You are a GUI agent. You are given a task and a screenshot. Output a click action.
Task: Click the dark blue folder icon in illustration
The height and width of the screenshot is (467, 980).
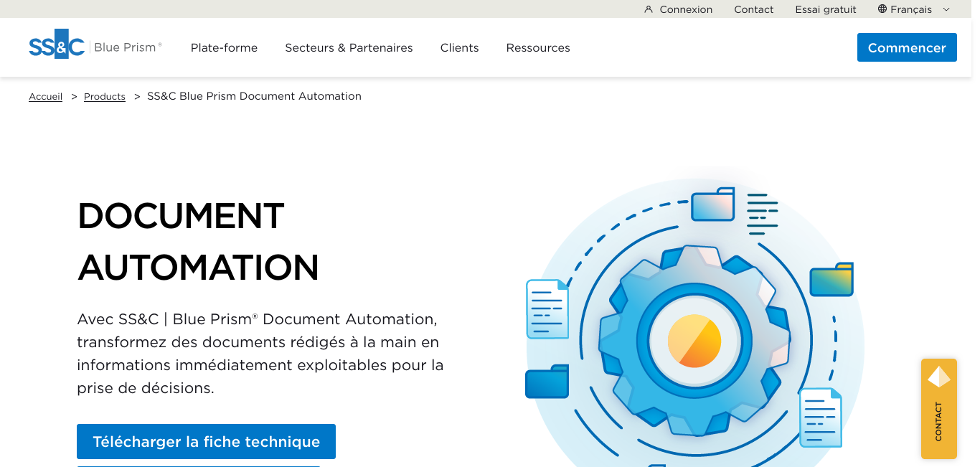click(547, 381)
